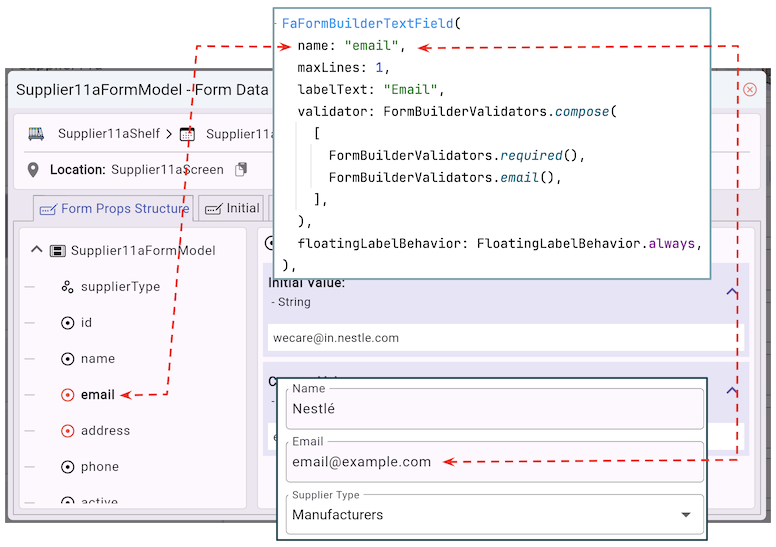Image resolution: width=776 pixels, height=547 pixels.
Task: Select the id field radio icon
Action: coord(67,323)
